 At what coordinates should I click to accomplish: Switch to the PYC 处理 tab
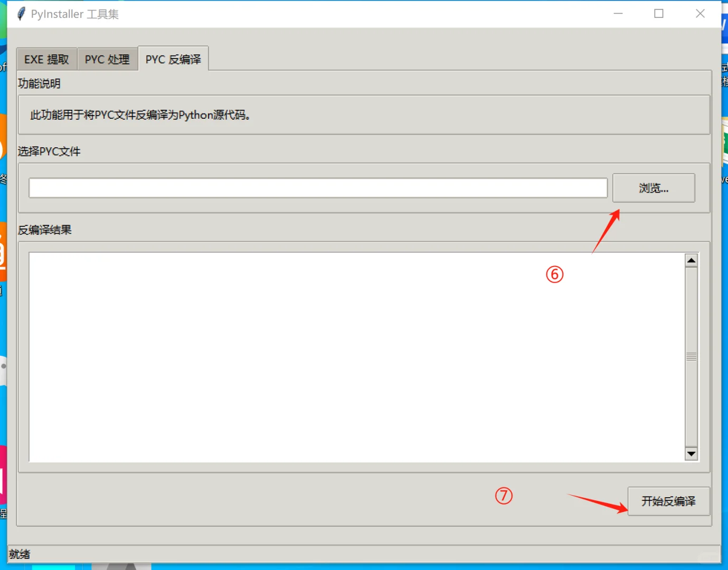tap(107, 59)
